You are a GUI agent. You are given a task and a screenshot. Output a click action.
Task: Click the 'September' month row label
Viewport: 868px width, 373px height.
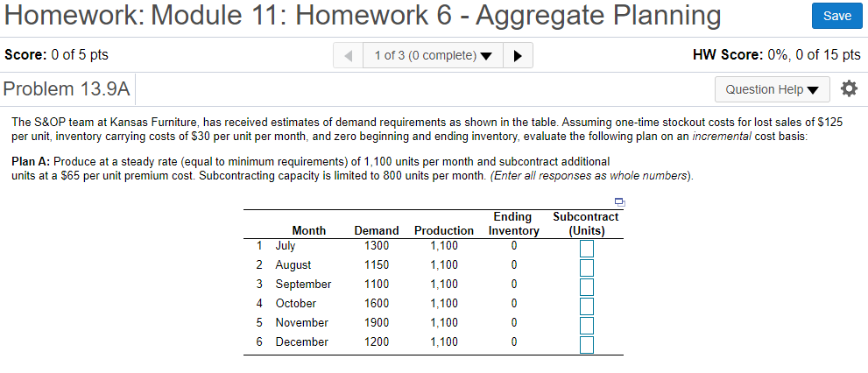[x=303, y=285]
